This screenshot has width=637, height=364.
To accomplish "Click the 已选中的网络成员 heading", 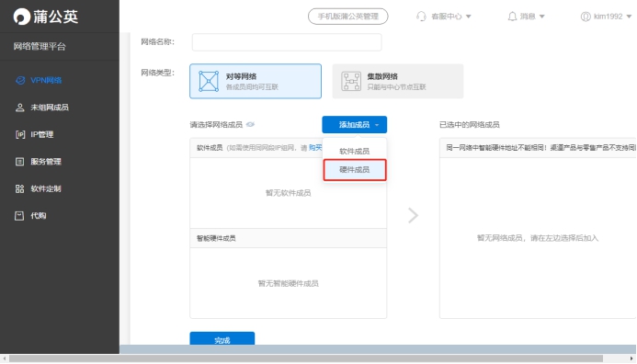I will point(469,125).
